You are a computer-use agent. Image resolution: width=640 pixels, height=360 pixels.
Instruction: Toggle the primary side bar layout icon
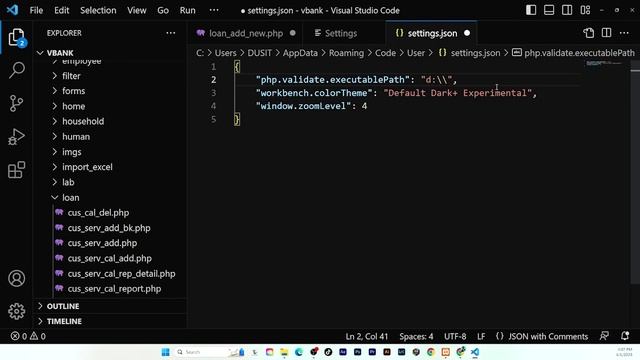531,10
